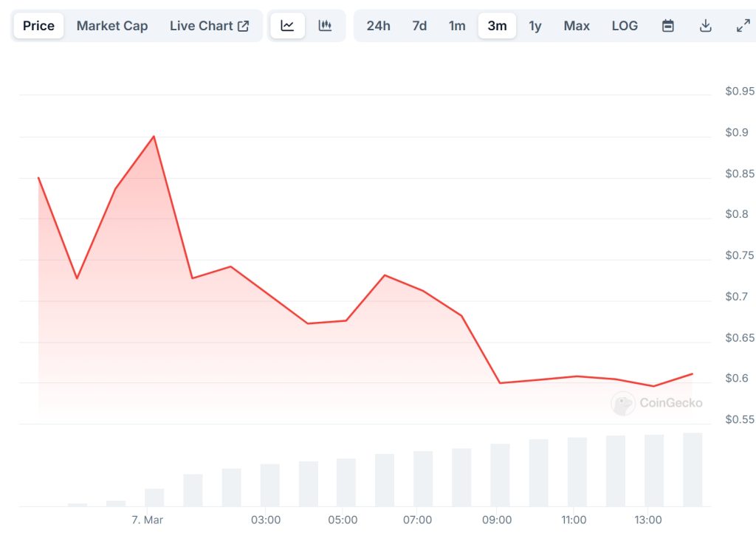Click the CoinGecko watermark logo

pyautogui.click(x=656, y=403)
